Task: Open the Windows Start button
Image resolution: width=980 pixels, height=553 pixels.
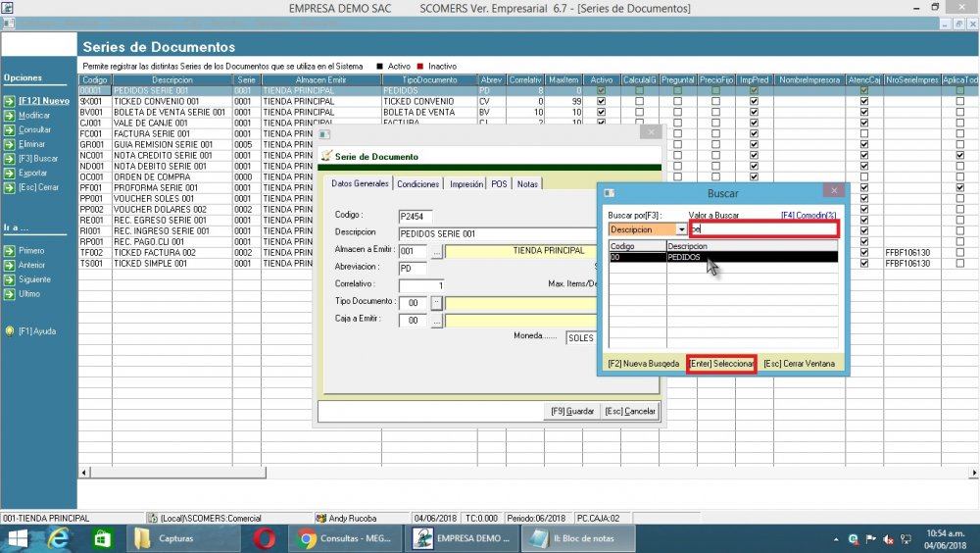Action: tap(18, 538)
